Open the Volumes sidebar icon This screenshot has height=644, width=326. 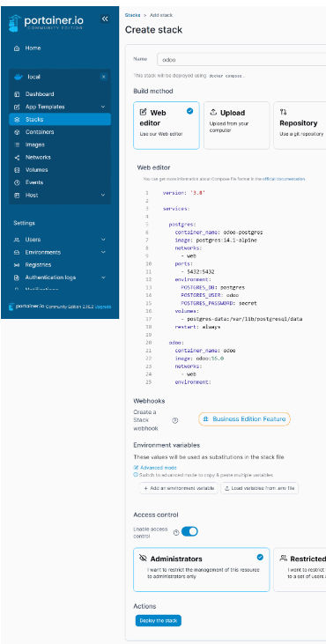pyautogui.click(x=17, y=170)
